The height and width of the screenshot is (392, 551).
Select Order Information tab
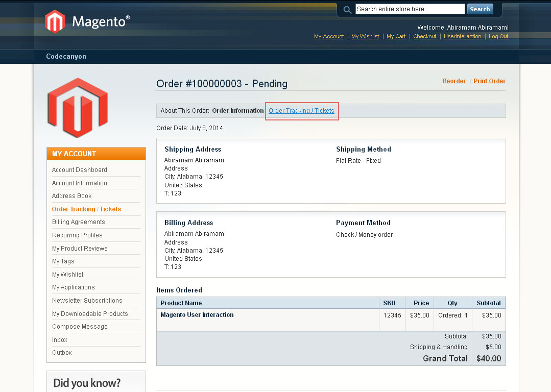click(237, 111)
